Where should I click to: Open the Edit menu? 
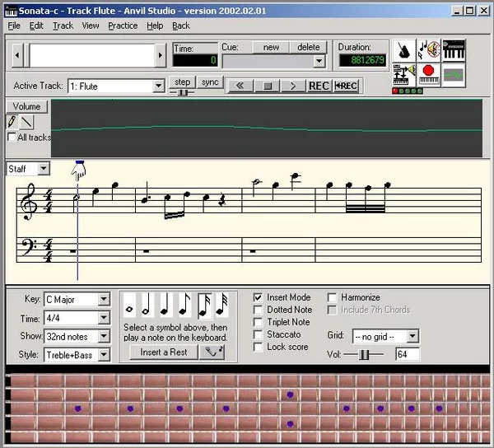(x=36, y=26)
